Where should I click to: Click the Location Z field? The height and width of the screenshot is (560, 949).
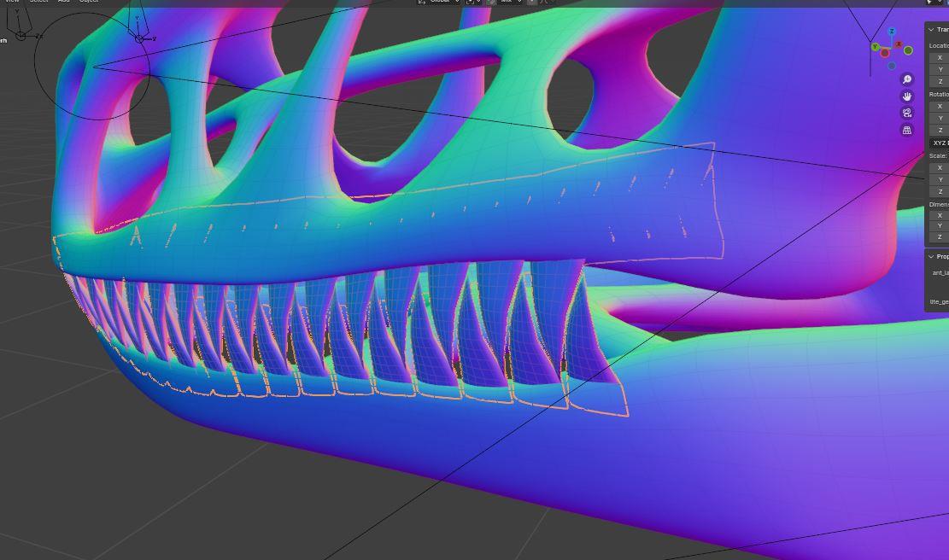click(940, 82)
